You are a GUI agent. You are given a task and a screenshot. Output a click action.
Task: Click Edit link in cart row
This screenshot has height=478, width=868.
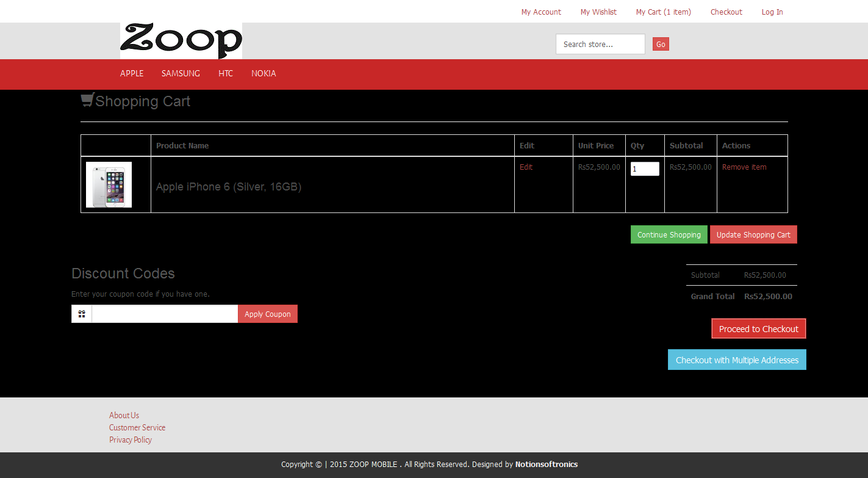click(526, 167)
